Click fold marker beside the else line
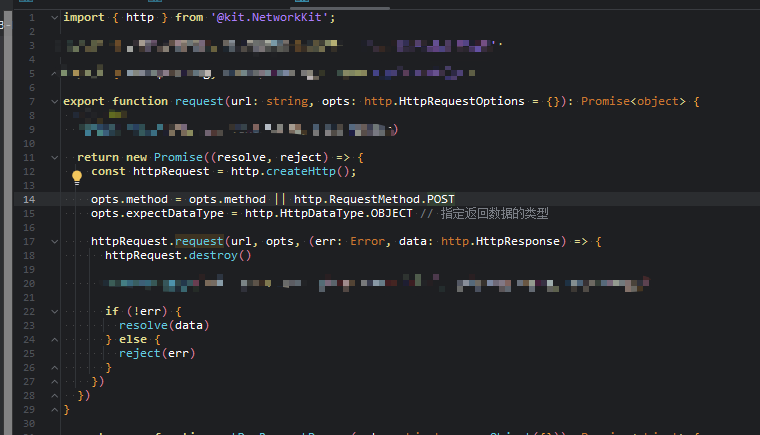 (x=54, y=340)
